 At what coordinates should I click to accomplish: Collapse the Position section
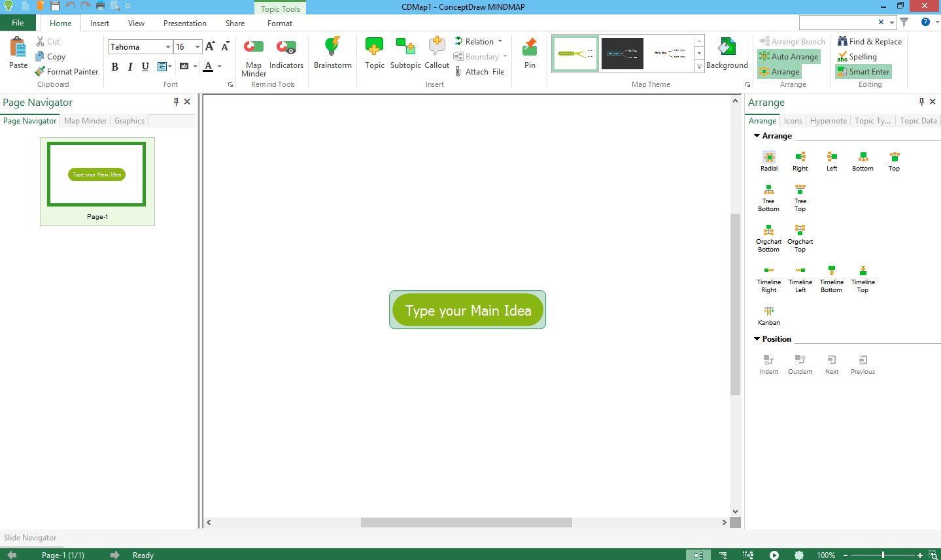click(x=757, y=339)
